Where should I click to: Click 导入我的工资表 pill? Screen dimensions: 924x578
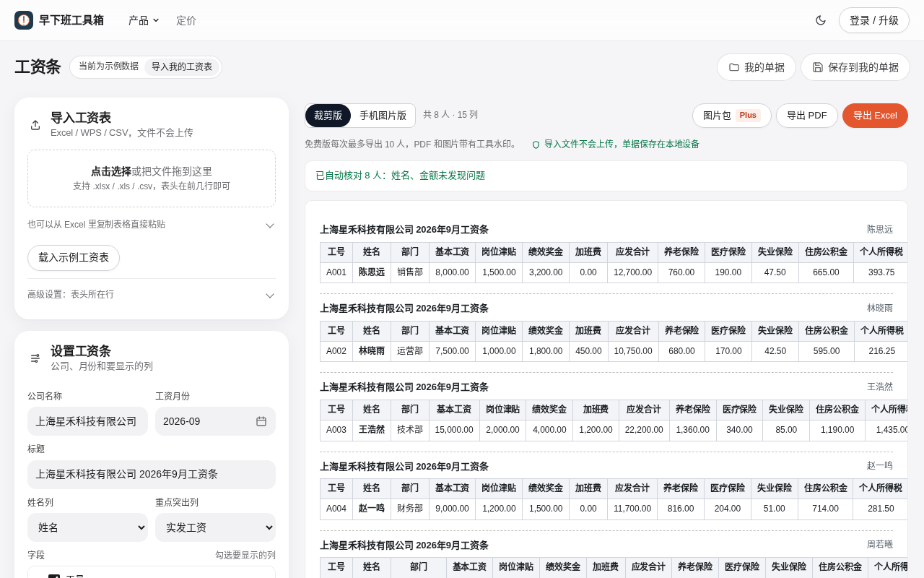(182, 67)
